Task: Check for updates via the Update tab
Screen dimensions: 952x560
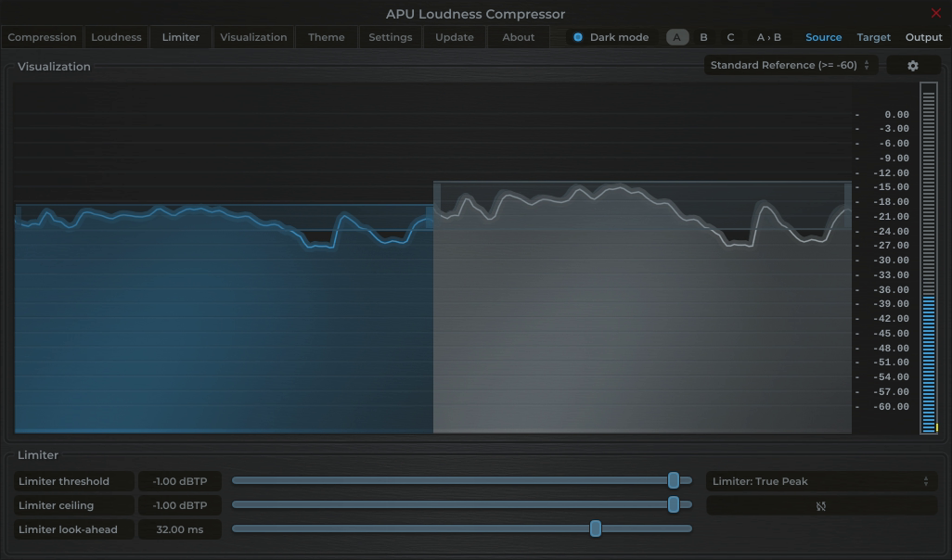Action: pos(454,37)
